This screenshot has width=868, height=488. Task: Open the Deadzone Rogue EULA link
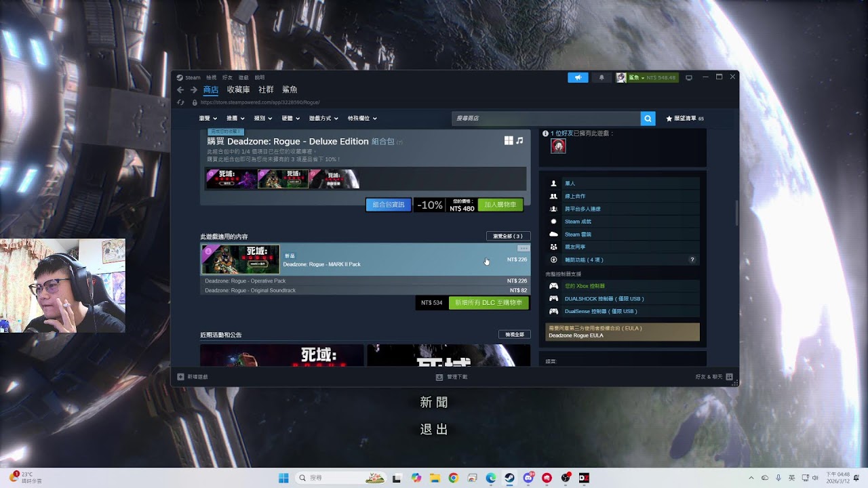(576, 335)
